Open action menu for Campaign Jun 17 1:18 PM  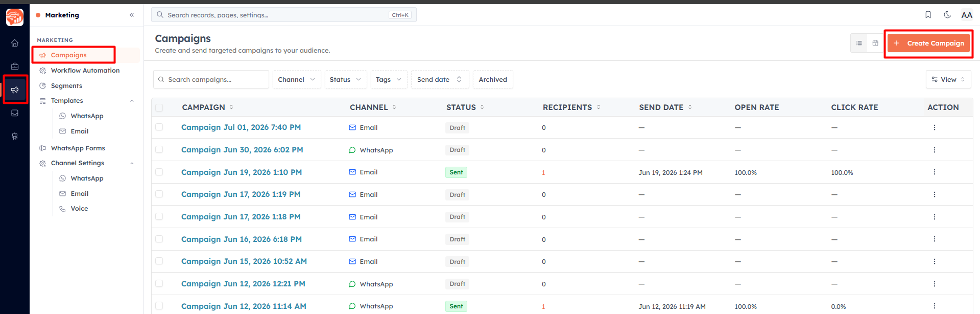click(935, 217)
